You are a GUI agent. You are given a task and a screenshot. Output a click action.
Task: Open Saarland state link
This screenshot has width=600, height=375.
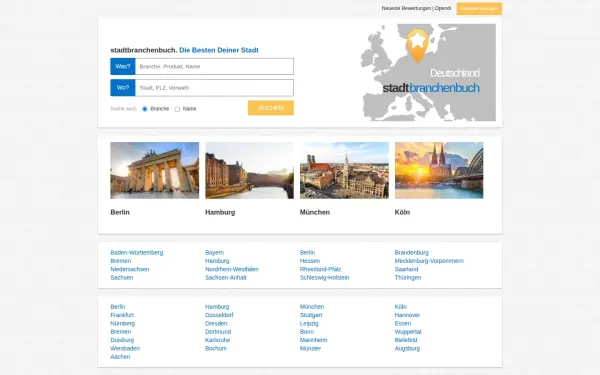(406, 269)
